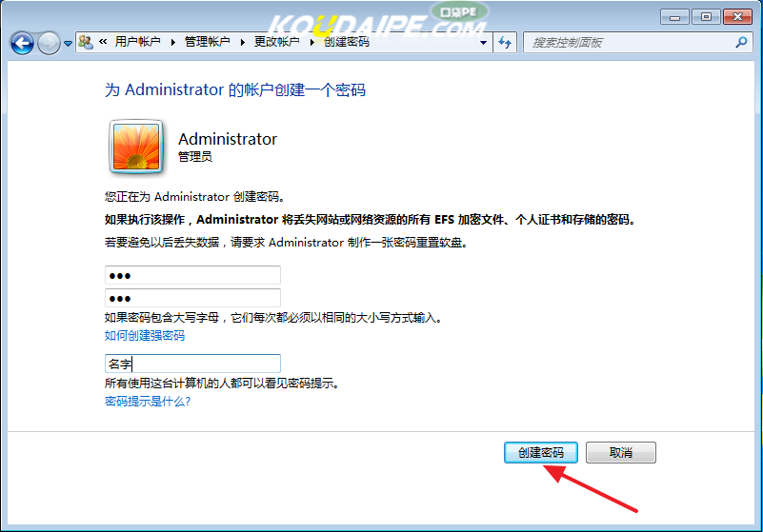
Task: Go to 用户帐户 breadcrumb
Action: tap(137, 42)
